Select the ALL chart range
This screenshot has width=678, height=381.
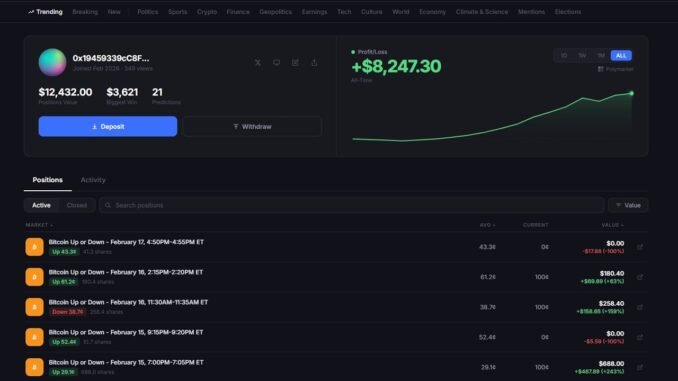click(x=621, y=55)
